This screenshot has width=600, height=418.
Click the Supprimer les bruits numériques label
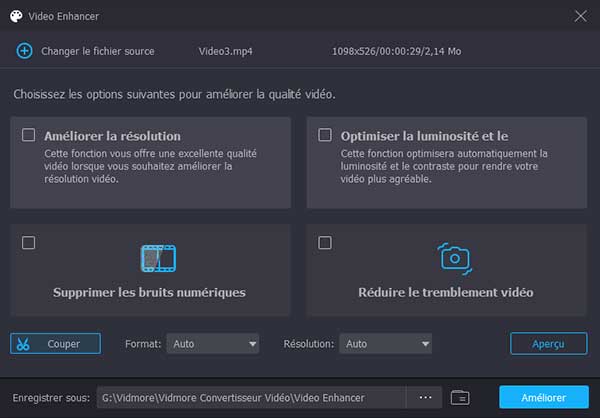tap(149, 293)
